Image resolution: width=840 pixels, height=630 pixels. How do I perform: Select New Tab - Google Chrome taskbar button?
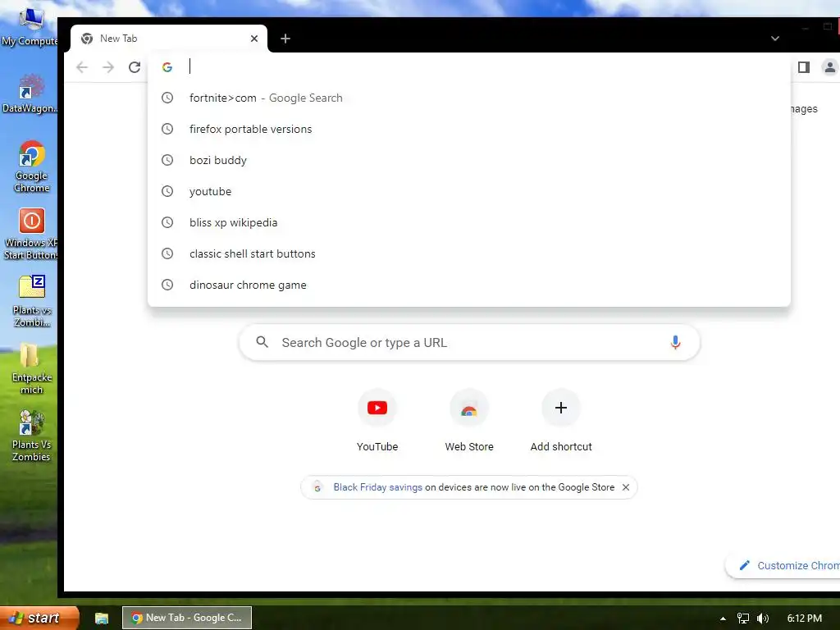tap(187, 618)
